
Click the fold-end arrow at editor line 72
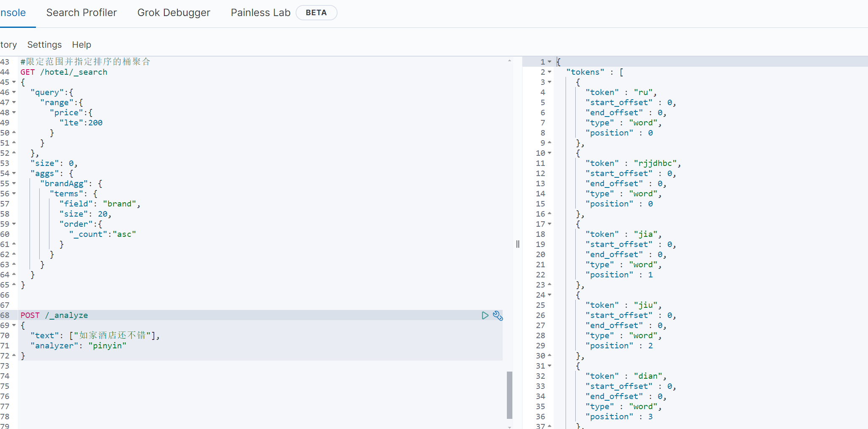[x=14, y=356]
